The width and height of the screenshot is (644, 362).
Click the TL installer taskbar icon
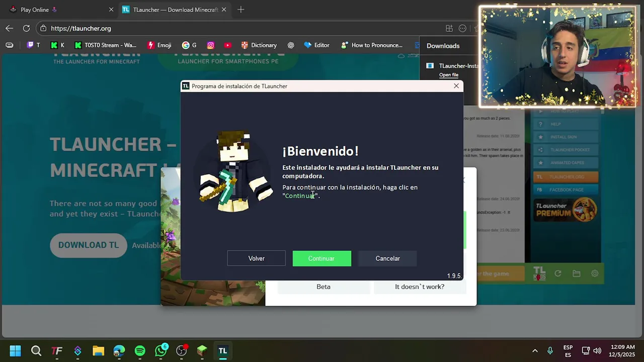coord(222,350)
